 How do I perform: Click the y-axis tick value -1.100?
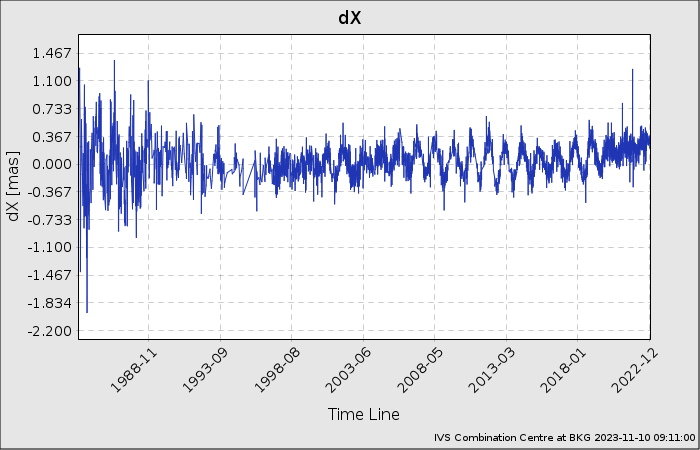coord(50,247)
